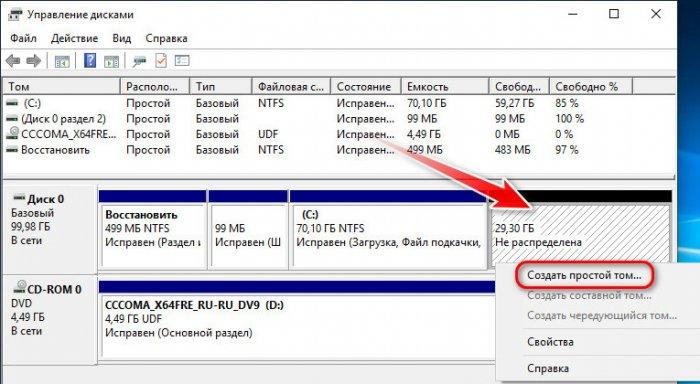Select Справка in the context menu

(x=548, y=368)
